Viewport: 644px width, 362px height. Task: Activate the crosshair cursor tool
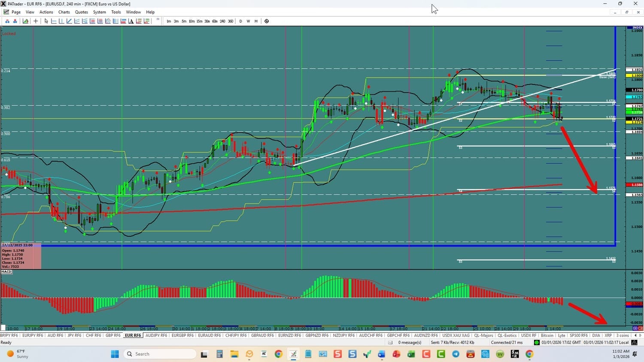pyautogui.click(x=36, y=21)
